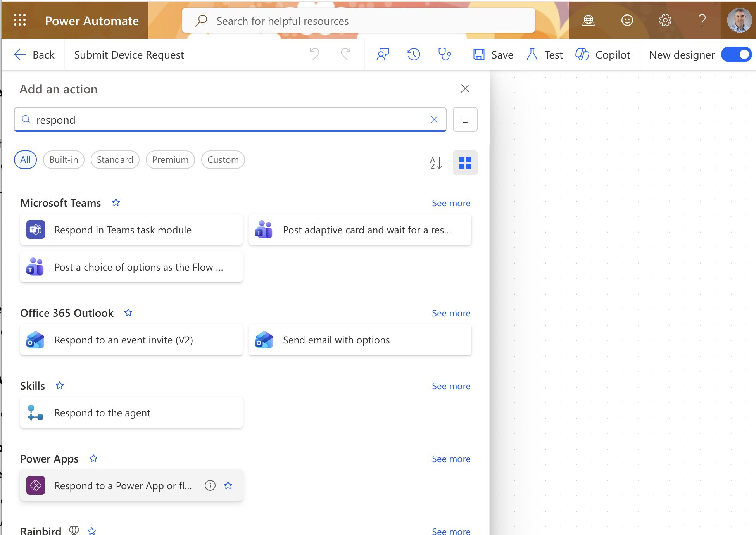Open the send feedback person-chat icon
Viewport: 756px width, 535px height.
coord(383,54)
